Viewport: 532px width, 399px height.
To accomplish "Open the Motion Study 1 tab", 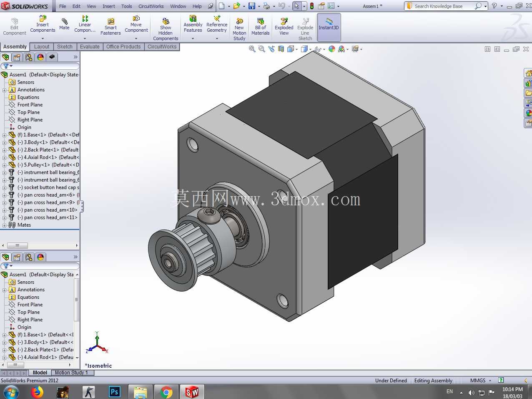I will tap(71, 373).
